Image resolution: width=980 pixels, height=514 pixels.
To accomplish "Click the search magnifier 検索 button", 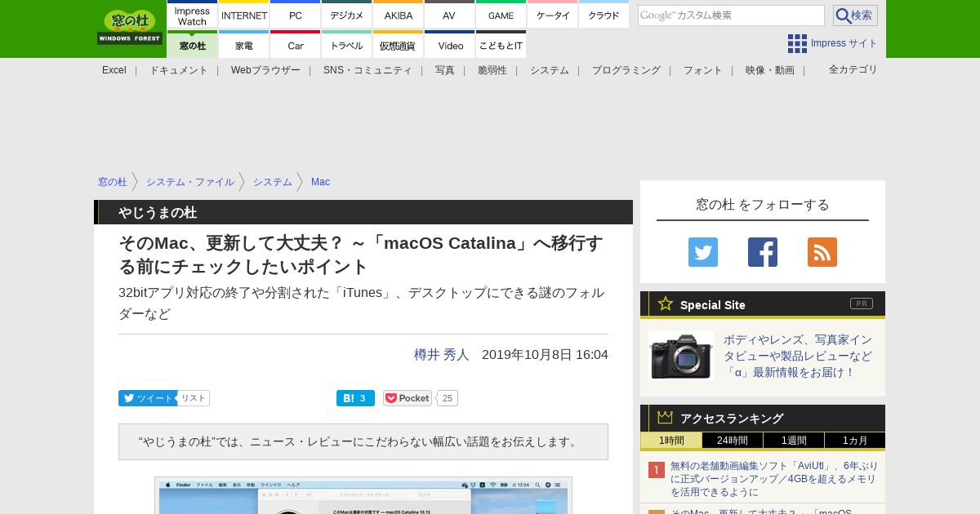I will pos(855,16).
